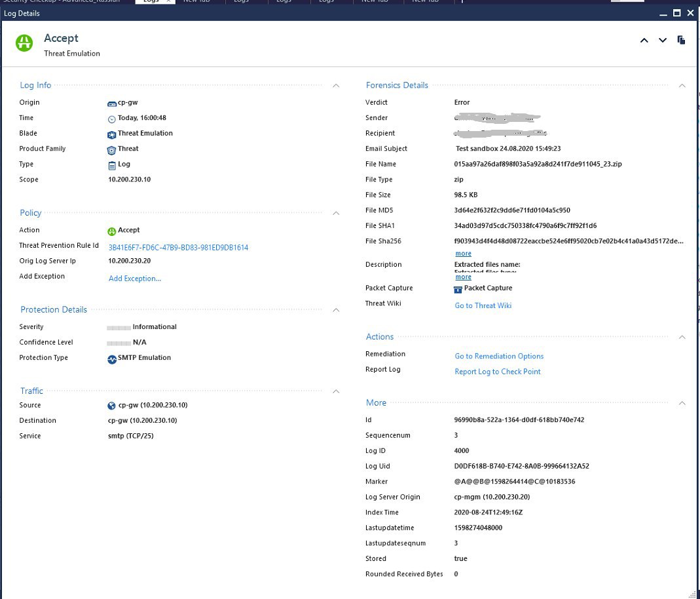700x599 pixels.
Task: Copy log details using clipboard icon
Action: pos(681,40)
